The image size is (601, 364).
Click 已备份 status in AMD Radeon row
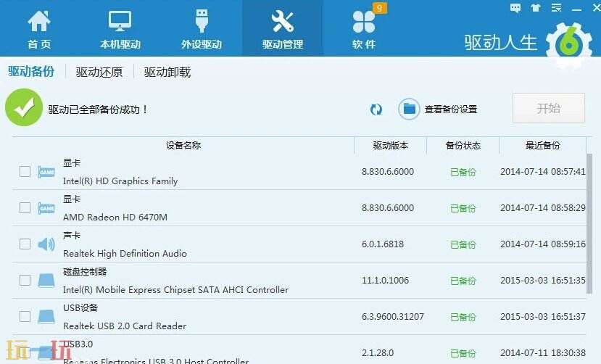point(463,208)
